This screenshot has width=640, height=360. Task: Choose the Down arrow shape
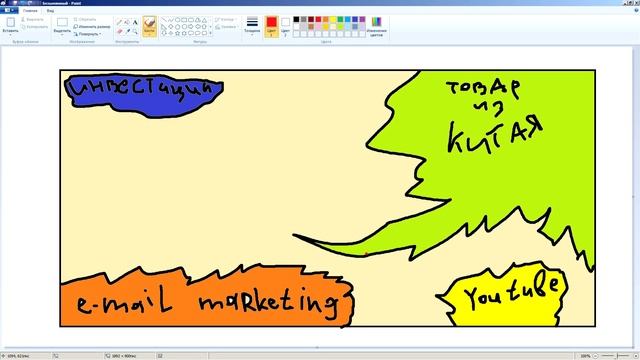(x=164, y=33)
